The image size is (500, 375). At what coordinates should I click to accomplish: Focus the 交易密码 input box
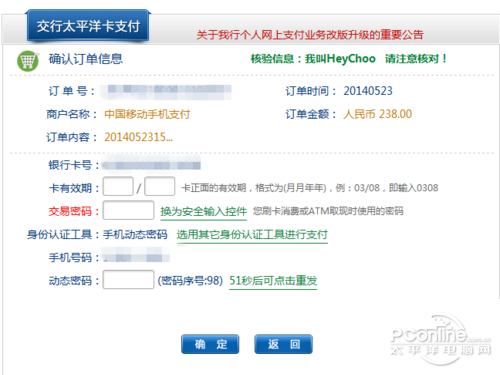click(128, 210)
